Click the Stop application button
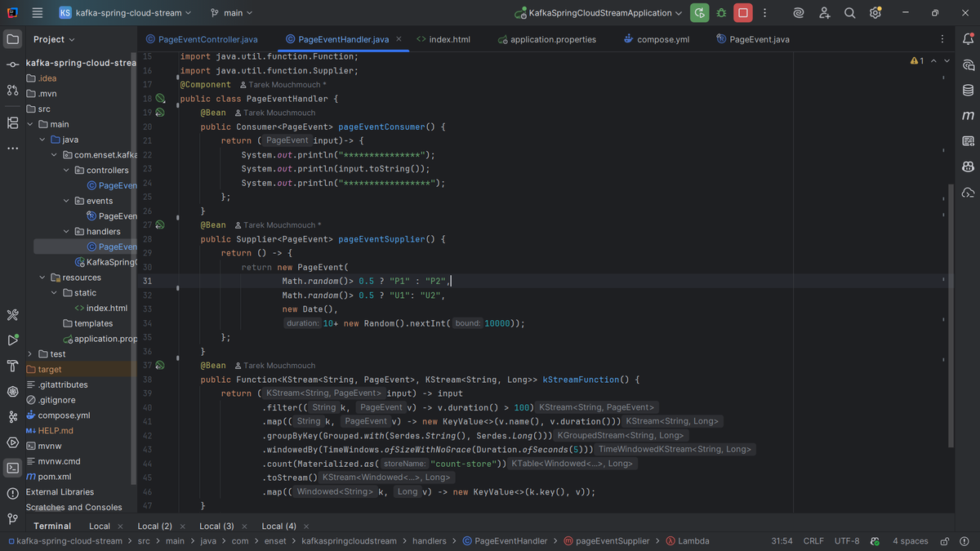Viewport: 980px width, 551px height. pyautogui.click(x=742, y=13)
